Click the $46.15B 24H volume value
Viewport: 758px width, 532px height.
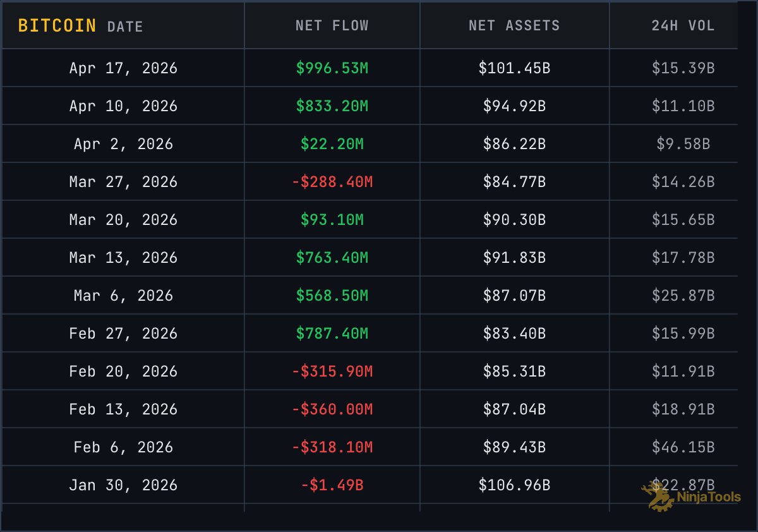coord(683,447)
